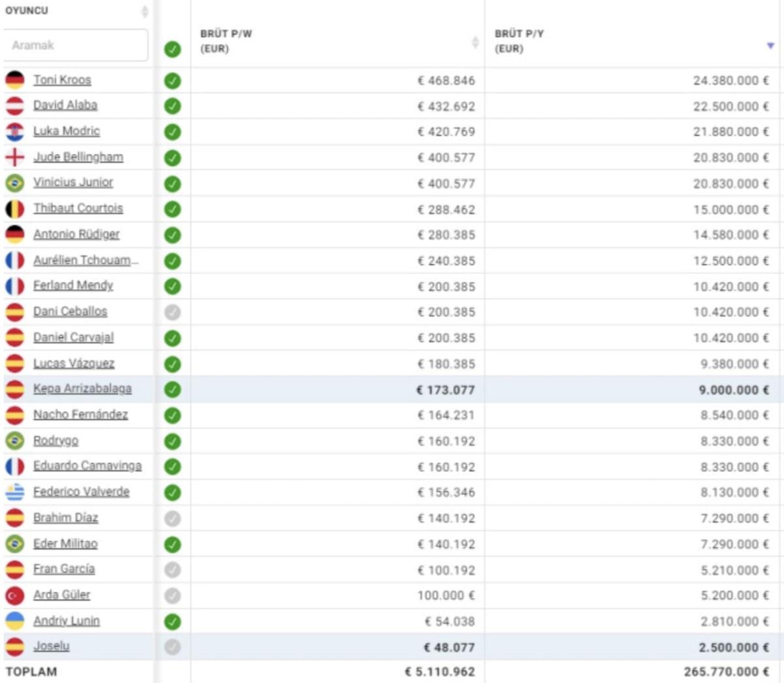Toggle the grey checkmark in Joselu's row

point(172,647)
